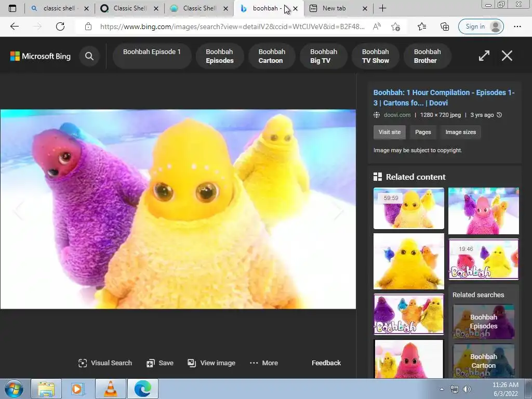Switch to the third Classic Shell tab
The width and height of the screenshot is (532, 399).
(199, 8)
